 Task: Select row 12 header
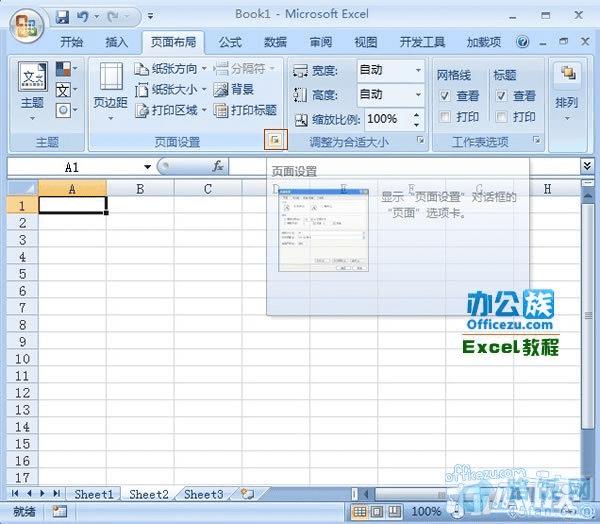[x=22, y=393]
